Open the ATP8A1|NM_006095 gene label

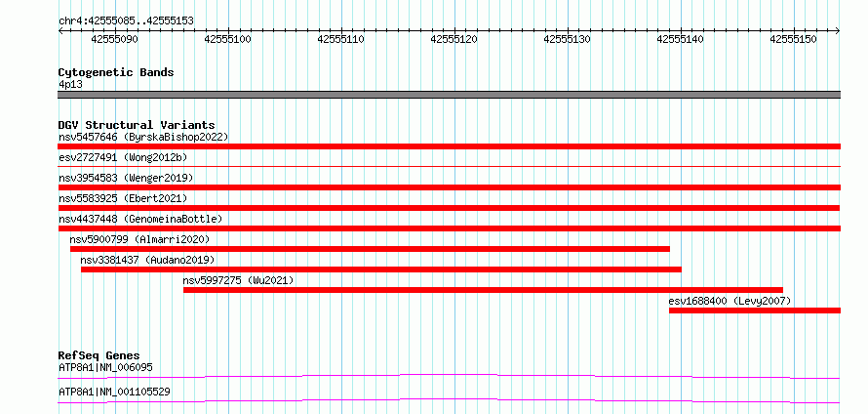click(105, 367)
